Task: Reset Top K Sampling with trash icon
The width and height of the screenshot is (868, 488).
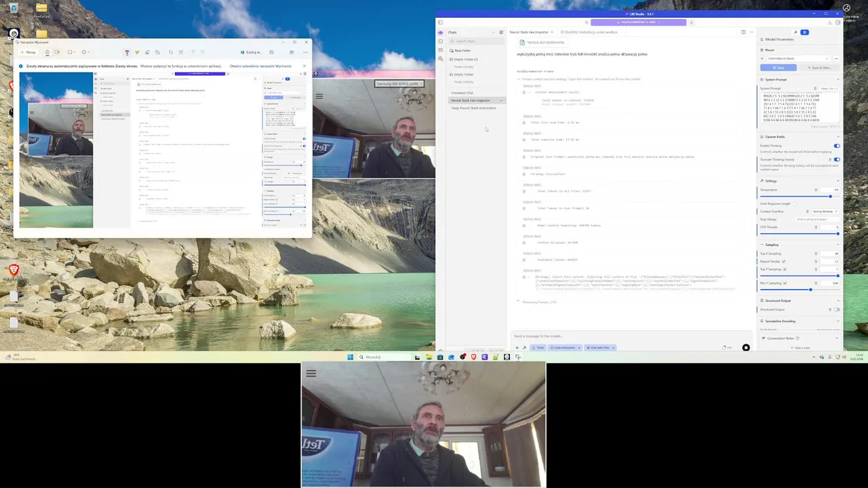Action: [816, 253]
